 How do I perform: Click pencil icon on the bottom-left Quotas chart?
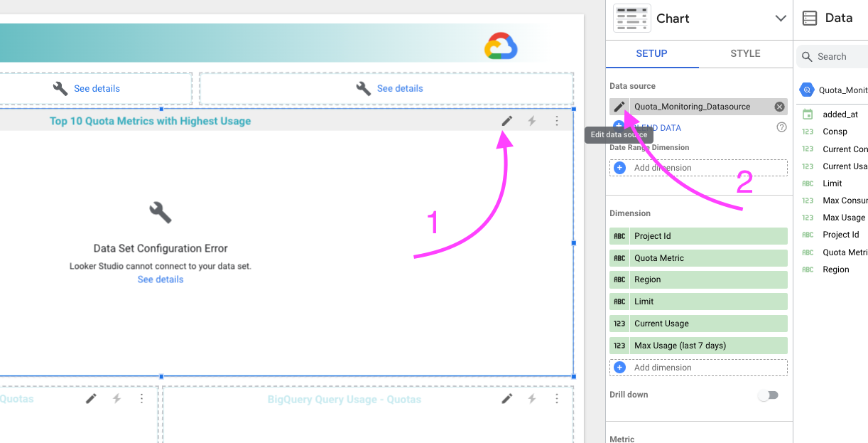point(91,399)
